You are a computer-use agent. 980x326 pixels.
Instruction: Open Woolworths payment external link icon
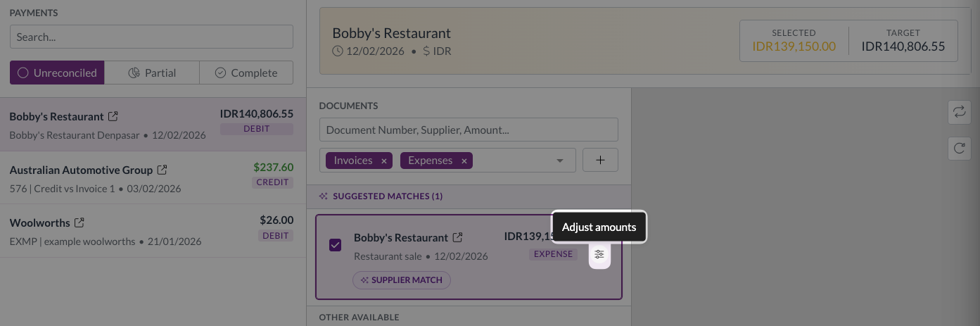[79, 222]
